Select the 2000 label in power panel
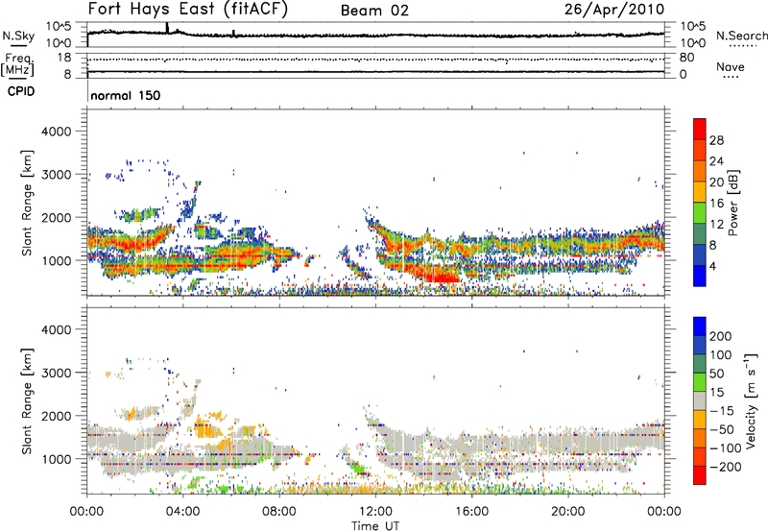The width and height of the screenshot is (768, 532). click(57, 217)
